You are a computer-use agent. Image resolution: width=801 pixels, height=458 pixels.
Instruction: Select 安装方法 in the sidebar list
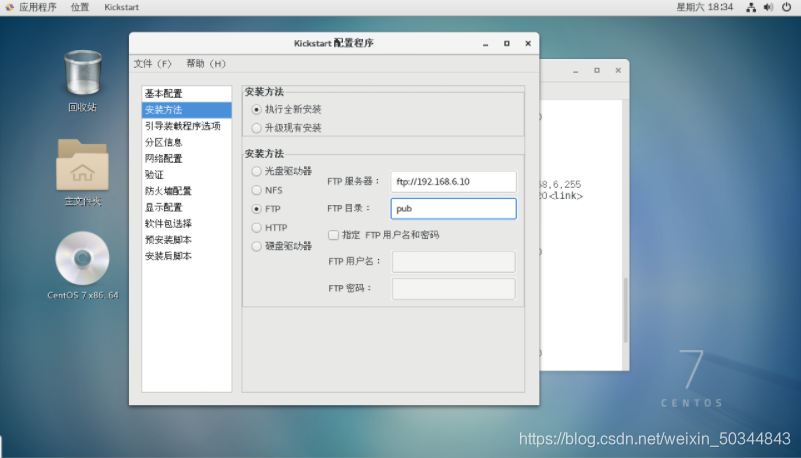tap(186, 110)
